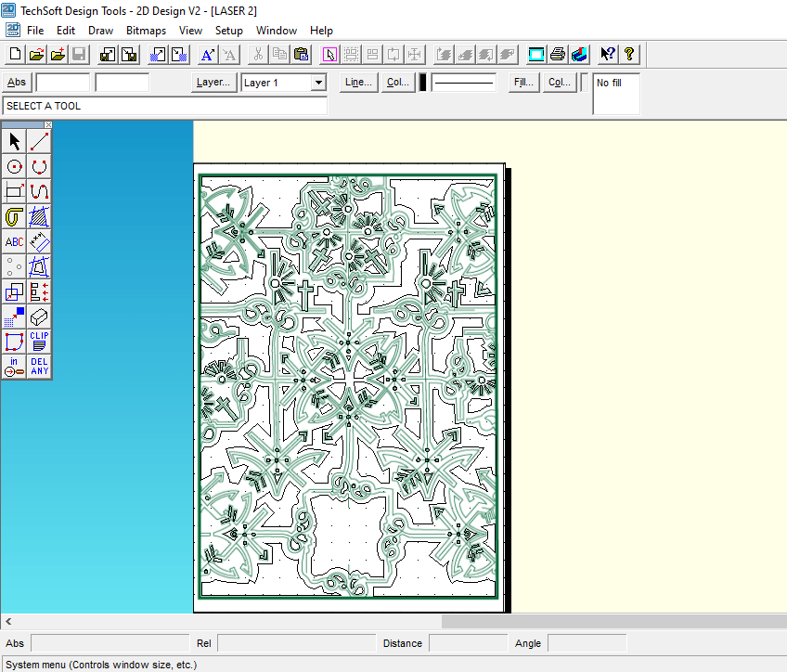
Task: Activate the three-point Arc tool
Action: pyautogui.click(x=39, y=167)
